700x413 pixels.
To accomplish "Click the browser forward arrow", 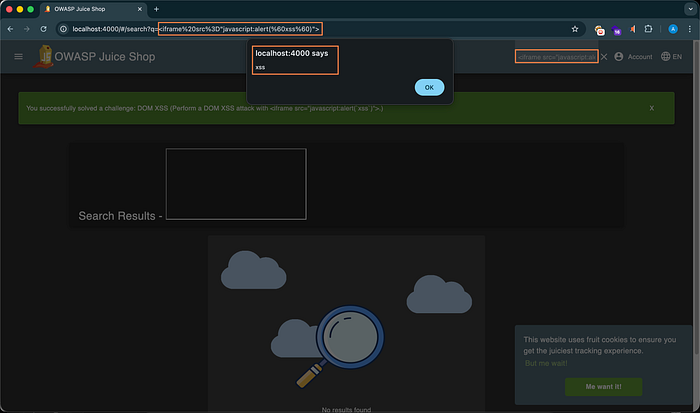I will click(x=27, y=29).
